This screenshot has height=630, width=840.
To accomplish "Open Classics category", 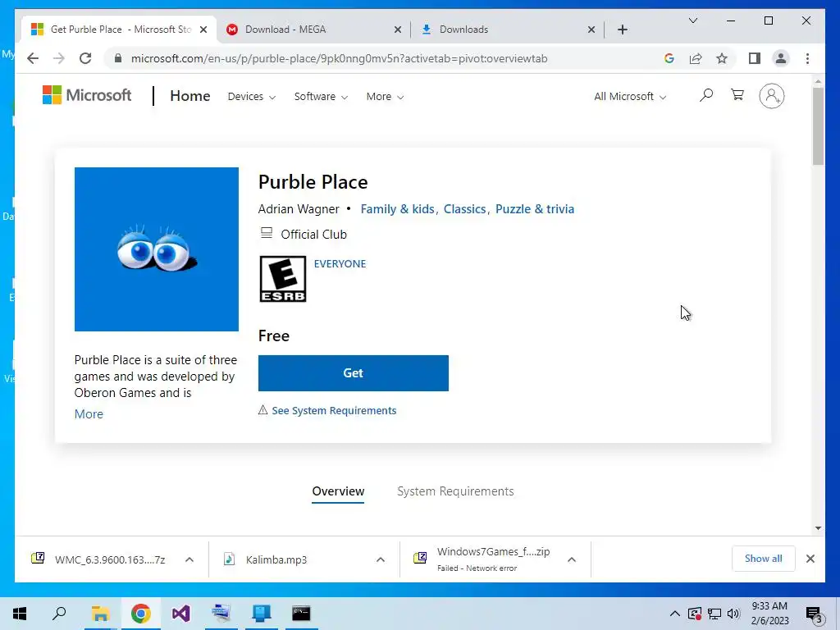I will point(464,209).
